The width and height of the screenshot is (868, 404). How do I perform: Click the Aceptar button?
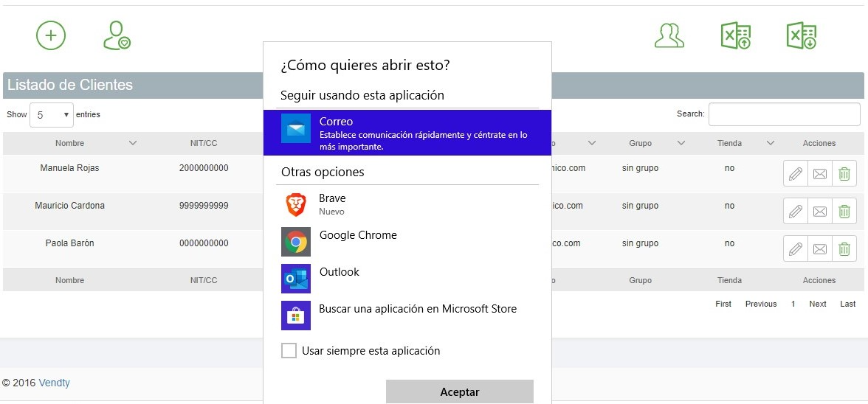pos(459,392)
